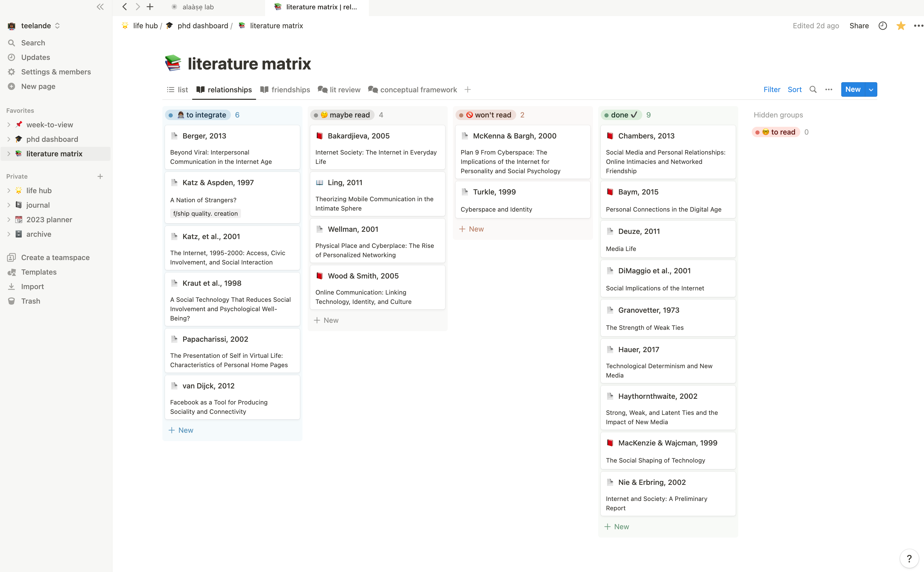
Task: Click the Filter button
Action: (x=771, y=90)
